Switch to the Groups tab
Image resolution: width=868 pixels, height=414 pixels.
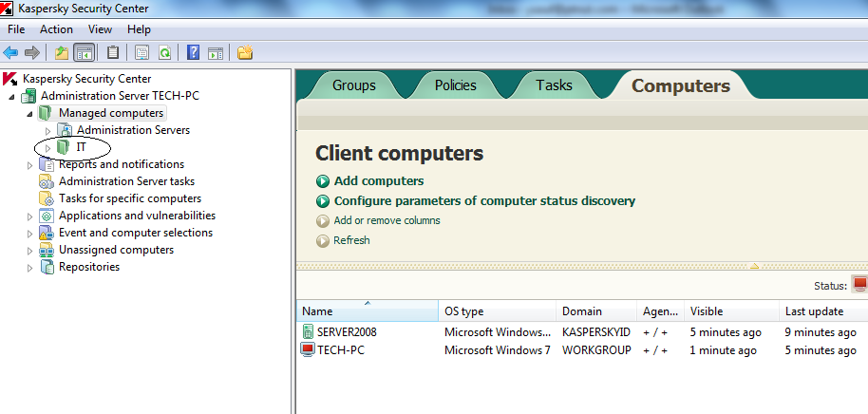353,85
